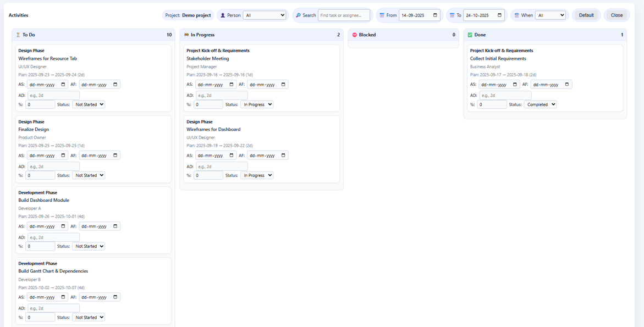This screenshot has height=327, width=644.
Task: Click the percent field for Build Gantt Chart
Action: pyautogui.click(x=41, y=317)
